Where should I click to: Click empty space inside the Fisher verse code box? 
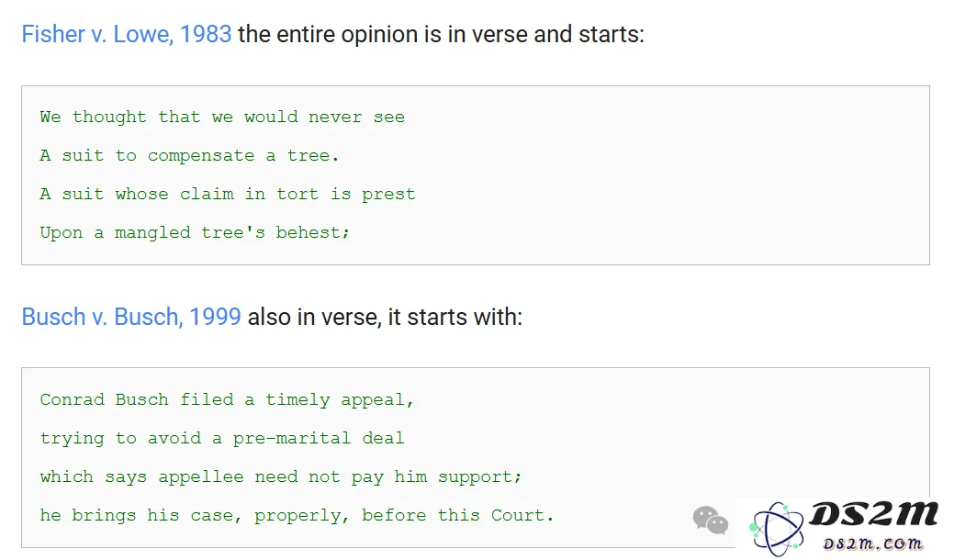pos(669,175)
